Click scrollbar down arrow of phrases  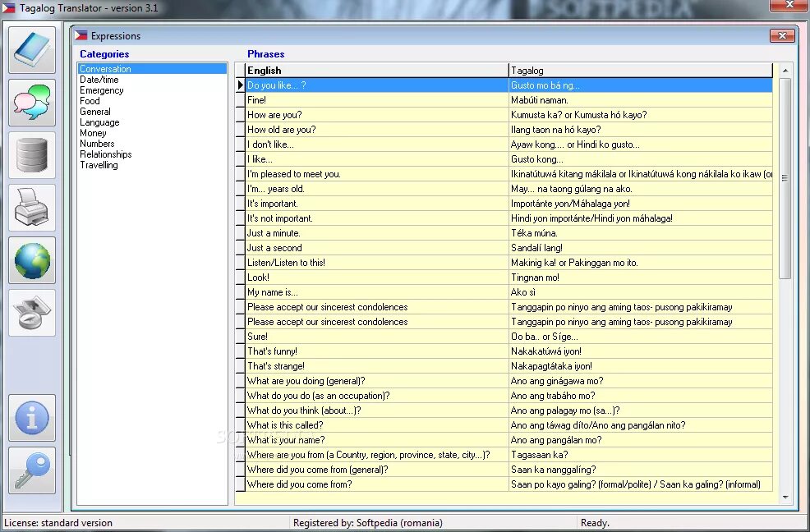click(x=785, y=498)
